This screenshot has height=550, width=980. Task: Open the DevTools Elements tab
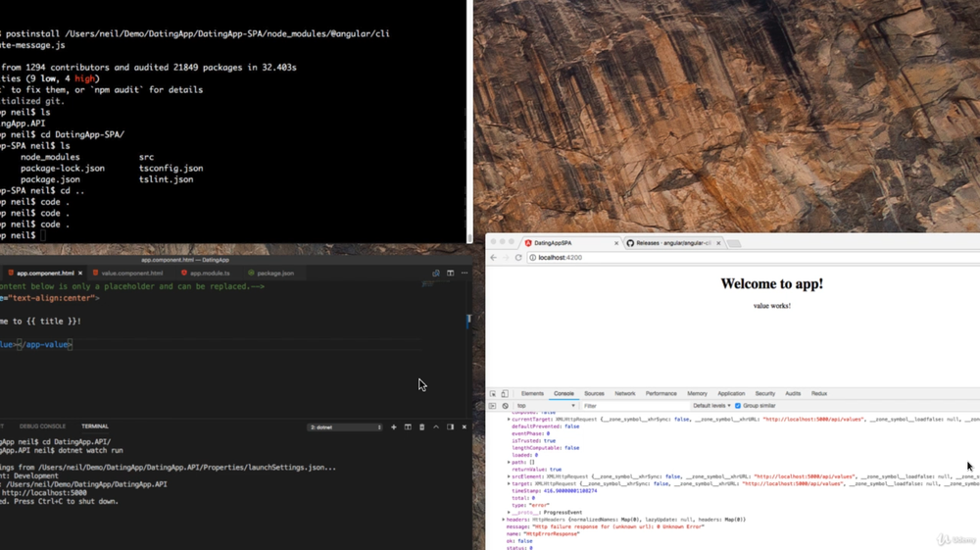tap(532, 394)
